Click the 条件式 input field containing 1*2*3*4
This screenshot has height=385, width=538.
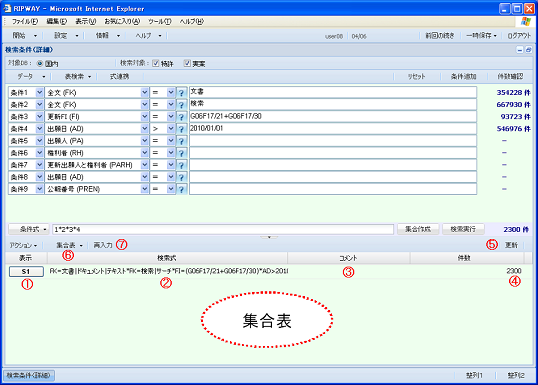pos(223,229)
